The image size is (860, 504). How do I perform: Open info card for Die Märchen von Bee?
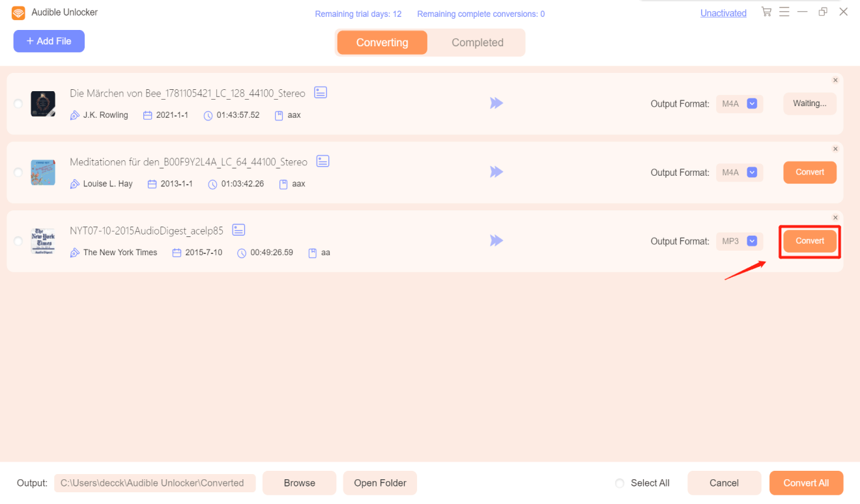click(321, 92)
